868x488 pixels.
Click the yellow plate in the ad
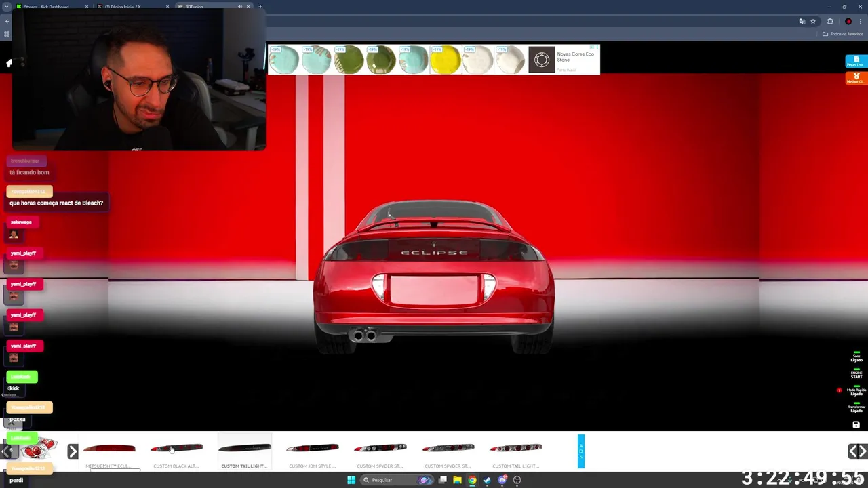446,60
